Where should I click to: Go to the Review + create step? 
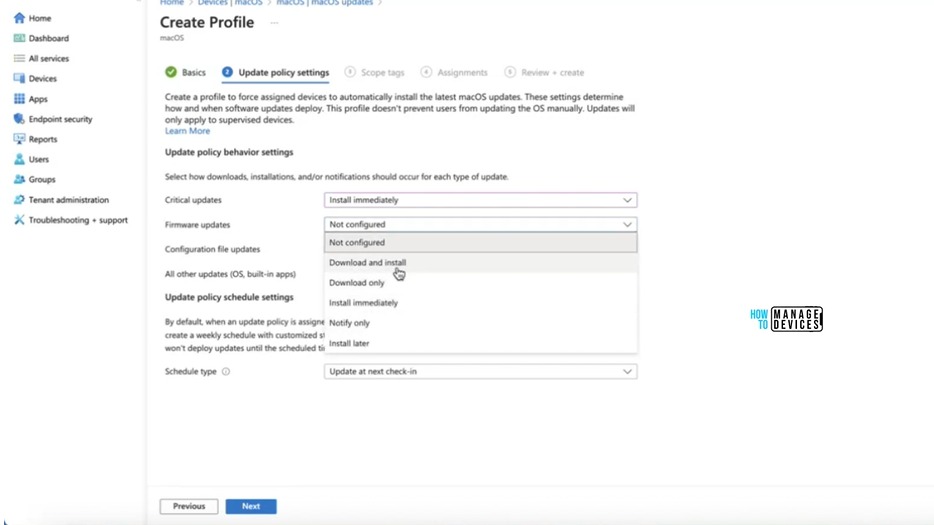pyautogui.click(x=544, y=73)
